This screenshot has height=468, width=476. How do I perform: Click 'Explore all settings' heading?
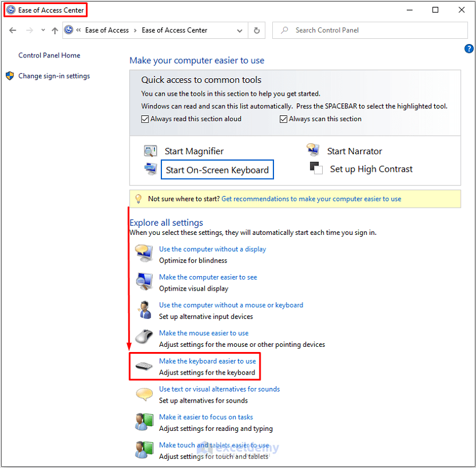pos(166,223)
